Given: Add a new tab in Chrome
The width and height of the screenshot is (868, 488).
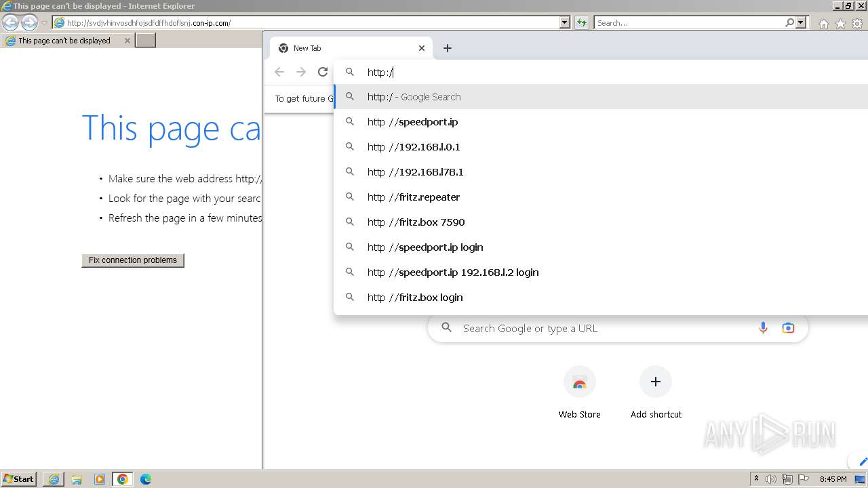Looking at the screenshot, I should (x=447, y=48).
